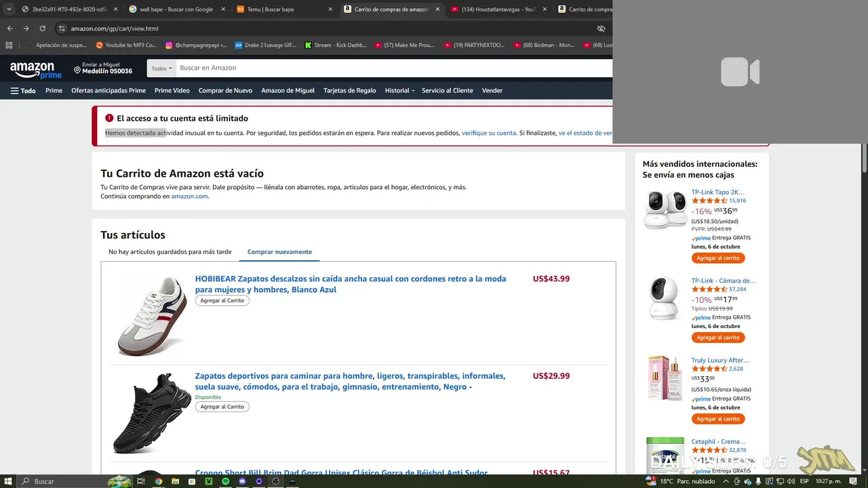Open Spotify from taskbar

click(226, 481)
